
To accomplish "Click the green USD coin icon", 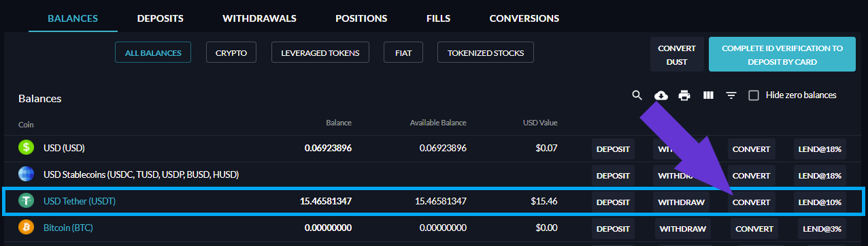I will click(27, 147).
